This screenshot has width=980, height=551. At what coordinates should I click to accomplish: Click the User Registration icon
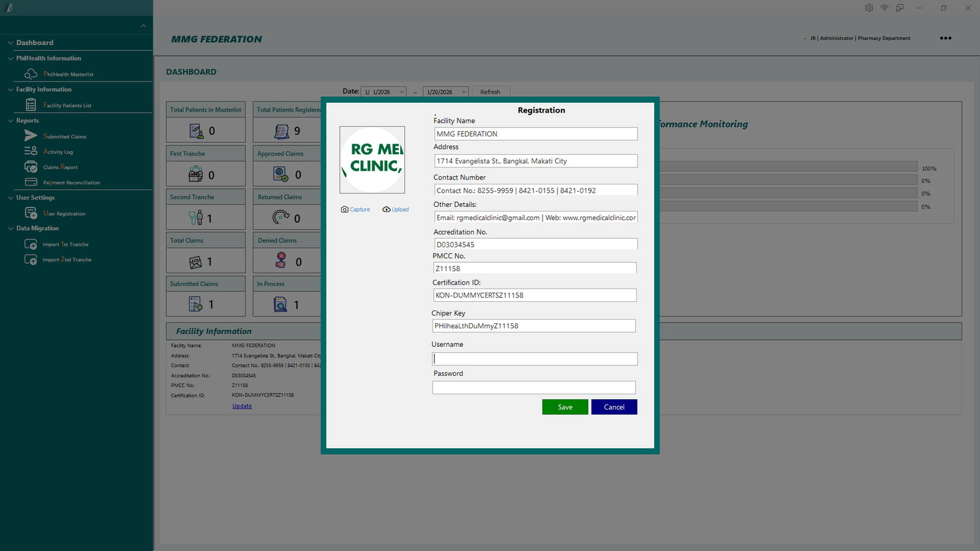click(31, 213)
